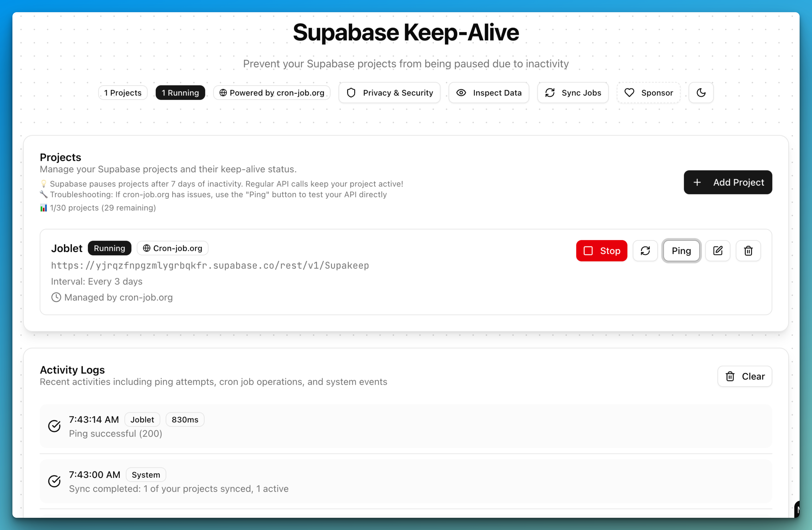This screenshot has height=530, width=812.
Task: Open Privacy & Security info
Action: click(389, 93)
